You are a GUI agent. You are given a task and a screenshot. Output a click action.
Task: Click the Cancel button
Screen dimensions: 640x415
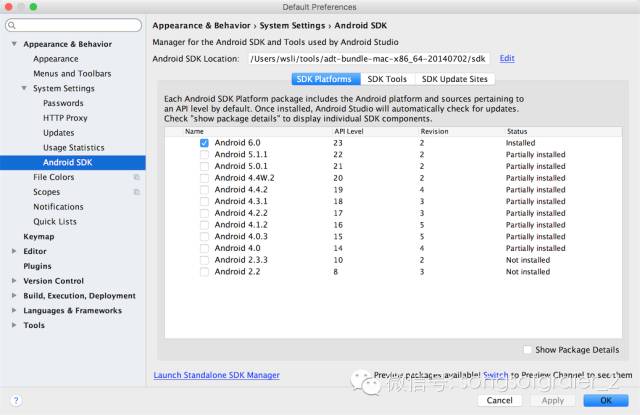pos(500,400)
